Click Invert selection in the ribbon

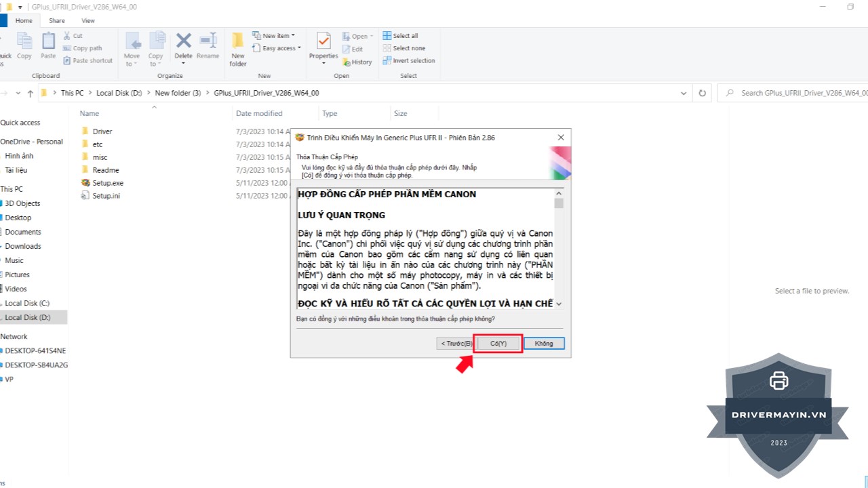coord(414,60)
